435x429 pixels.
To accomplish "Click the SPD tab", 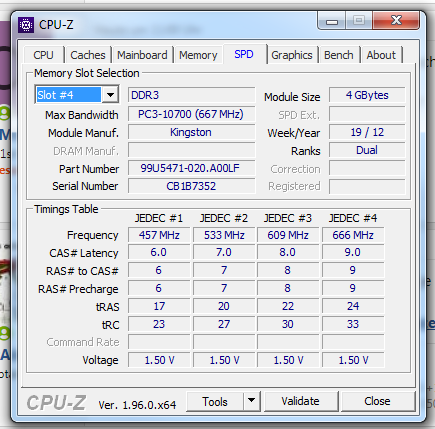I will [x=244, y=54].
